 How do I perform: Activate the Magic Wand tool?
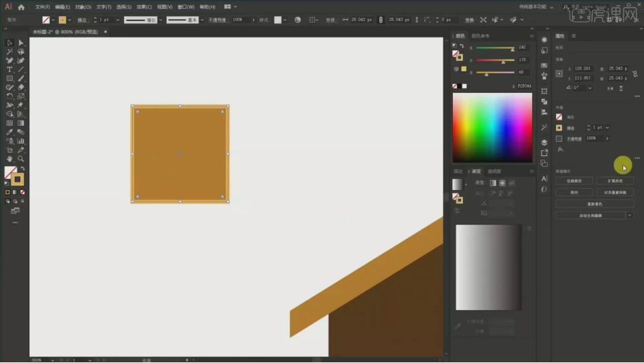click(x=9, y=52)
